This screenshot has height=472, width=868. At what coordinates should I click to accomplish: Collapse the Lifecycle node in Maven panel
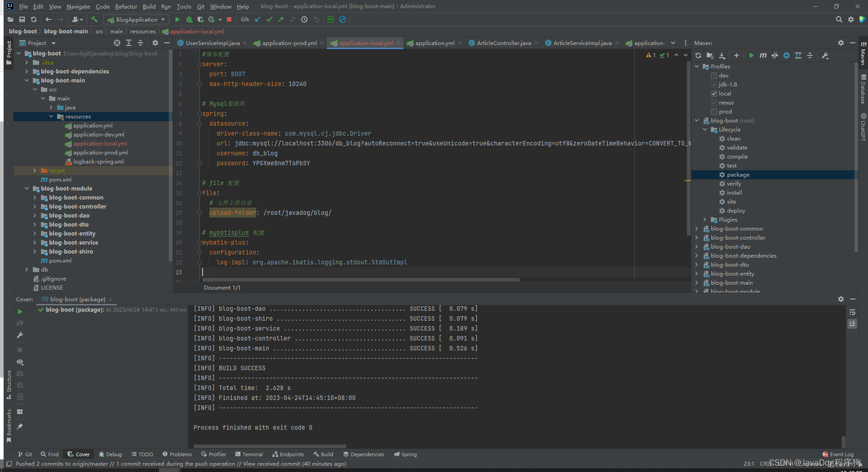point(705,130)
